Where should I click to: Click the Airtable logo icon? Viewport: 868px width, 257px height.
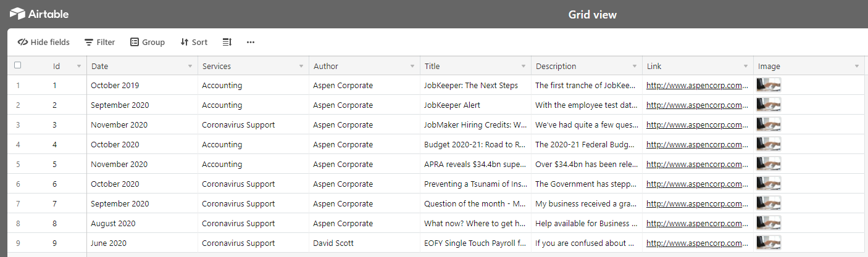tap(17, 14)
